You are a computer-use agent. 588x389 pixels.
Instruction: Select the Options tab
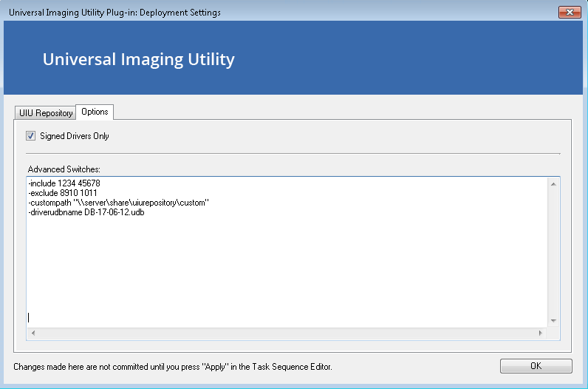(x=95, y=112)
